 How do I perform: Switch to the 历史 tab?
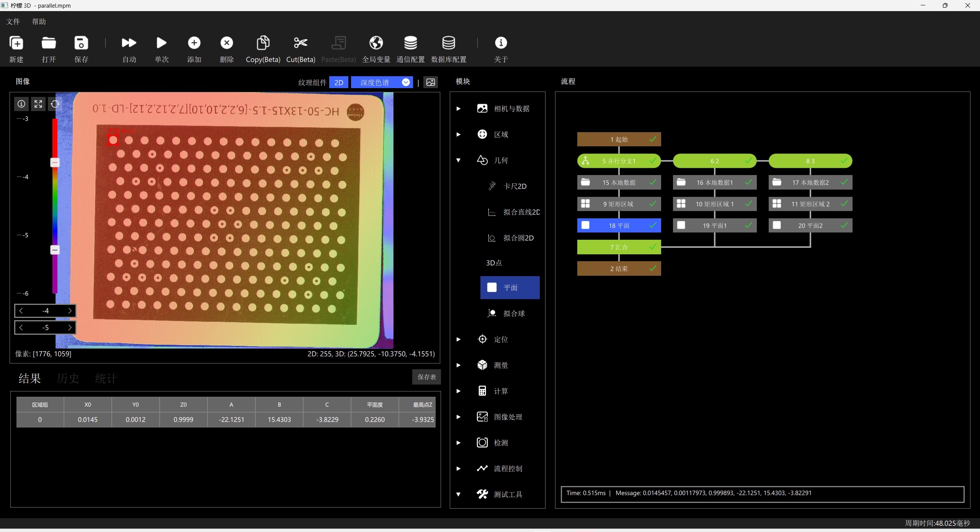68,378
